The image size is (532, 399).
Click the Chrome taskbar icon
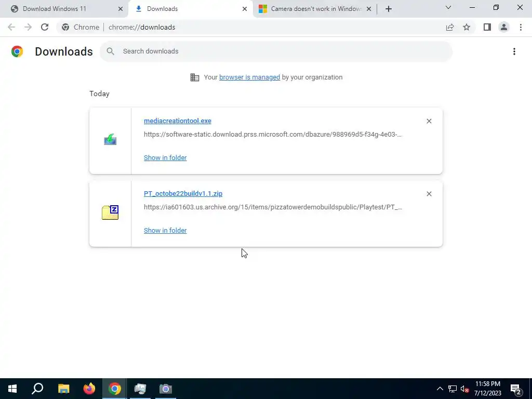115,389
